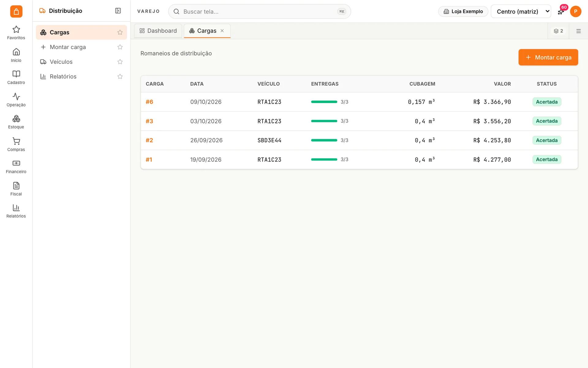The height and width of the screenshot is (368, 588).
Task: Open the Centro (matriz) branch dropdown
Action: (x=521, y=11)
